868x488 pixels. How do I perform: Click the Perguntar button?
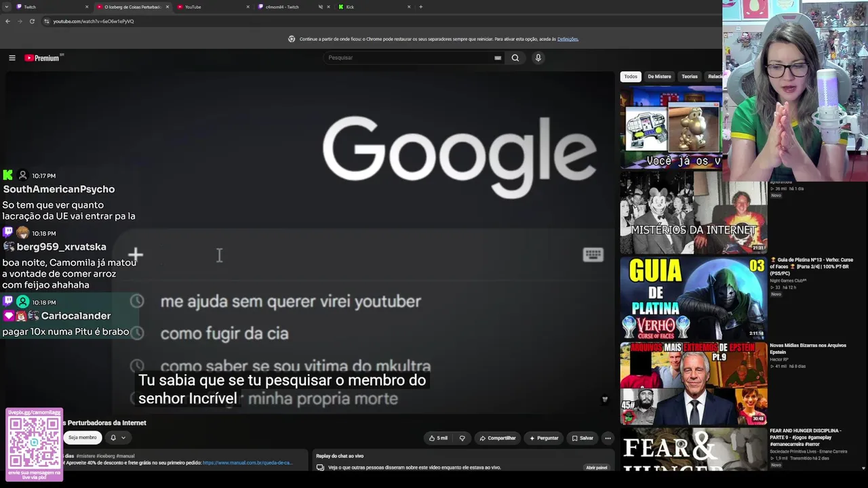(544, 438)
